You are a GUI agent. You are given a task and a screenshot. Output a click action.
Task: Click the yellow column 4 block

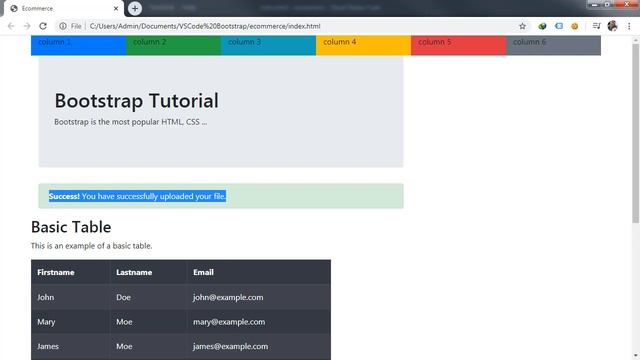pyautogui.click(x=363, y=45)
